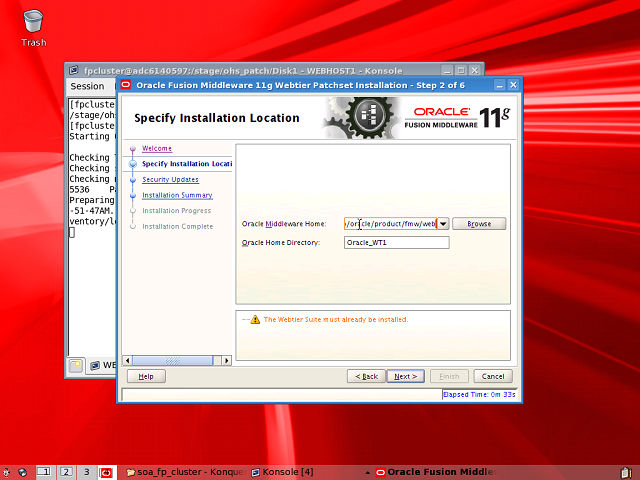Open the soa_fp_cluster Konqueror taskbar entry
640x480 pixels.
[186, 472]
